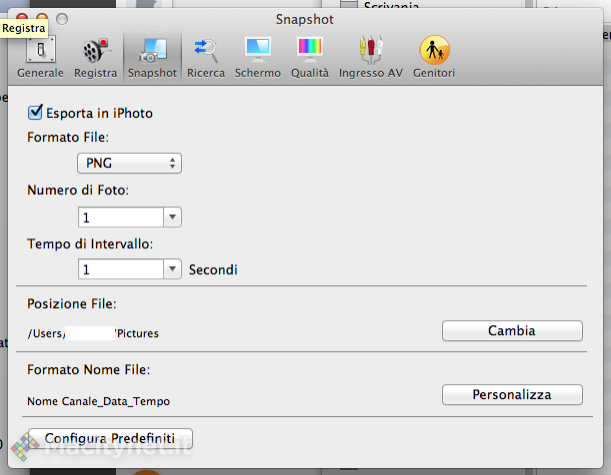Expand the Numero di Foto combo arrow

(x=172, y=217)
